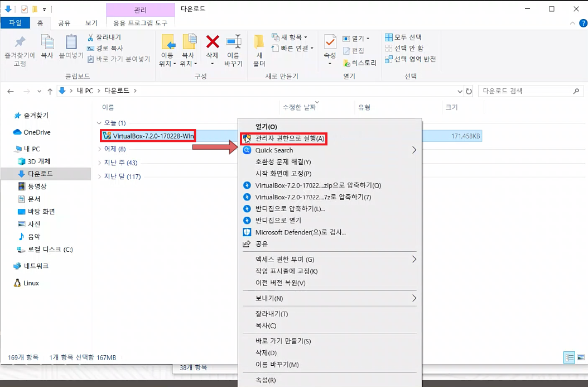The image size is (588, 387).
Task: Select 속성(R) in context menu
Action: 266,380
